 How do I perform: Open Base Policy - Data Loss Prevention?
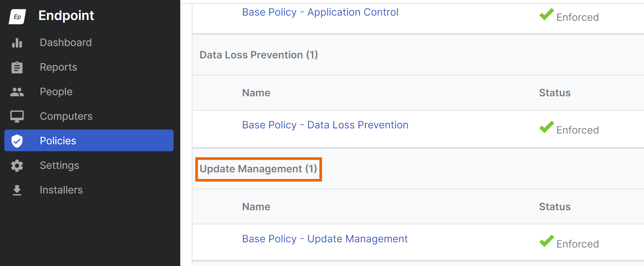click(x=325, y=125)
